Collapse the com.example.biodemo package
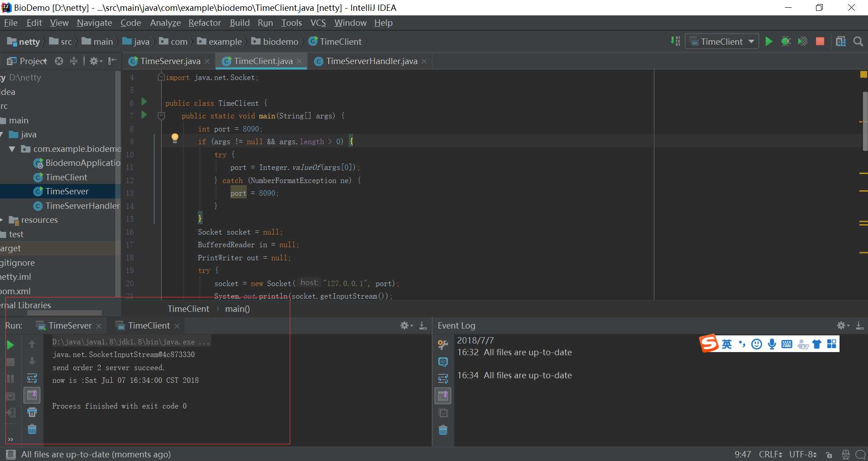Viewport: 868px width, 461px height. coord(12,149)
